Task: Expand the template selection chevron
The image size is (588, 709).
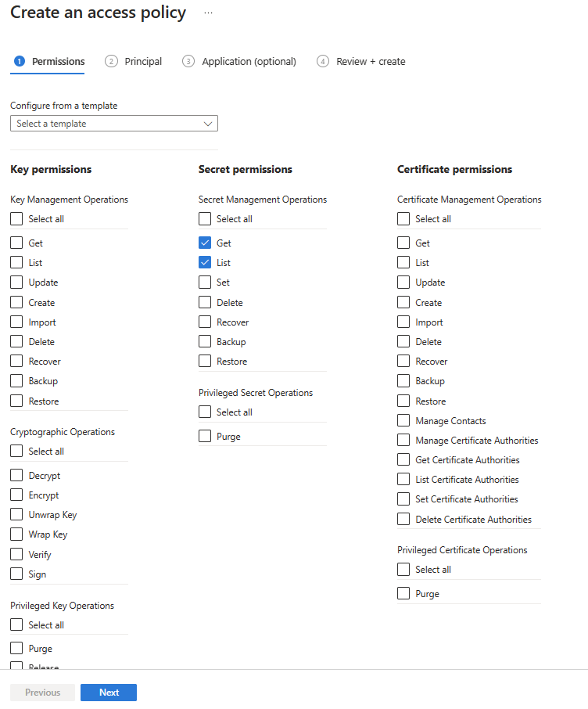Action: [208, 123]
